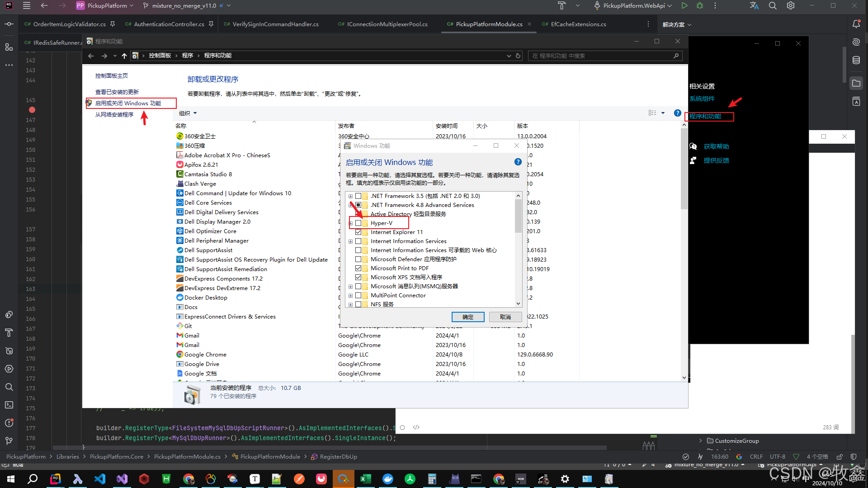
Task: Check .NET Framework 3.5 checkbox
Action: click(359, 196)
